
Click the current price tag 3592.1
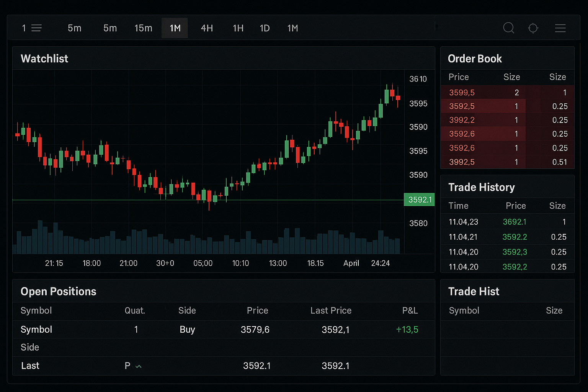click(x=419, y=199)
